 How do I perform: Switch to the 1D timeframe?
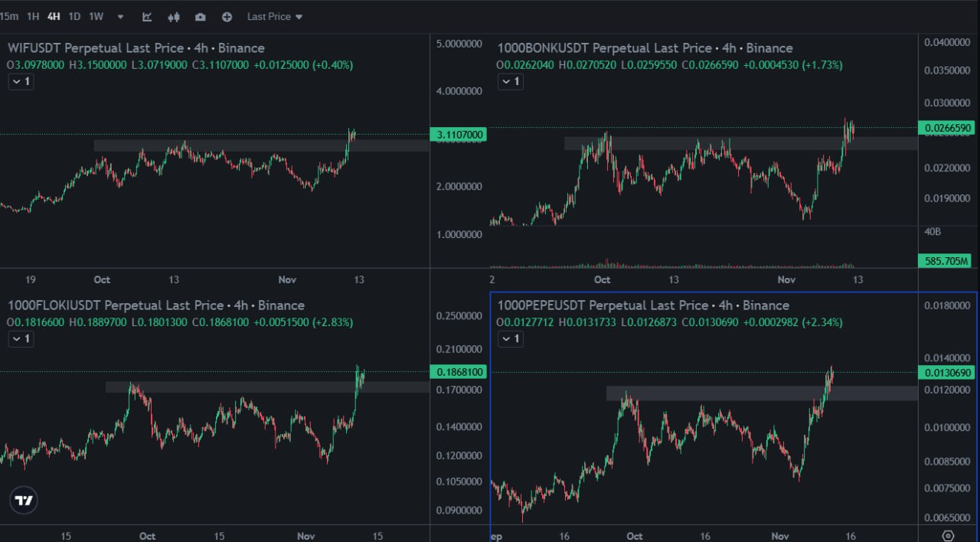[74, 16]
